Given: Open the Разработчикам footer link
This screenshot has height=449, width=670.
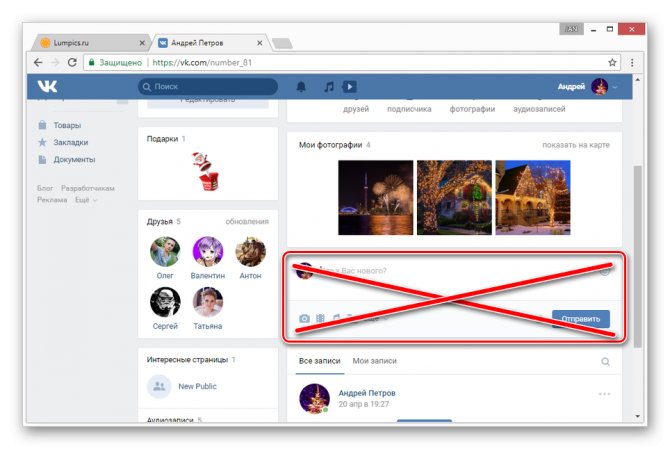Looking at the screenshot, I should [88, 188].
